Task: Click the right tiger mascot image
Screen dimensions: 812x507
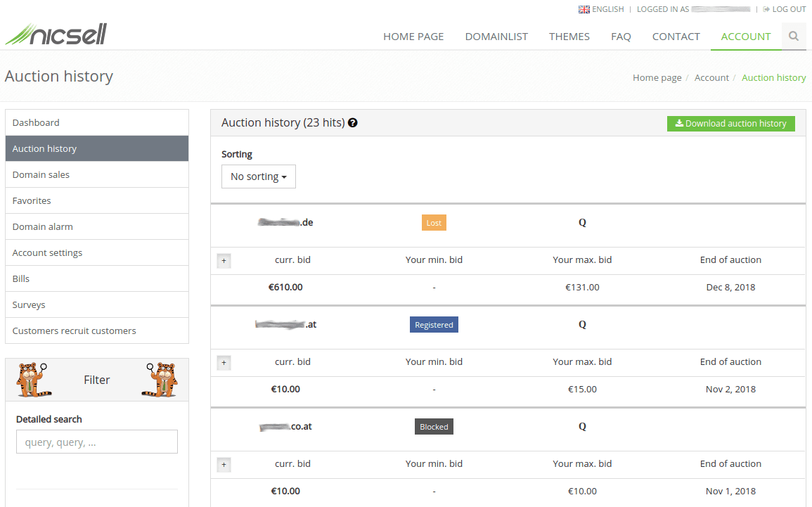Action: coord(162,380)
